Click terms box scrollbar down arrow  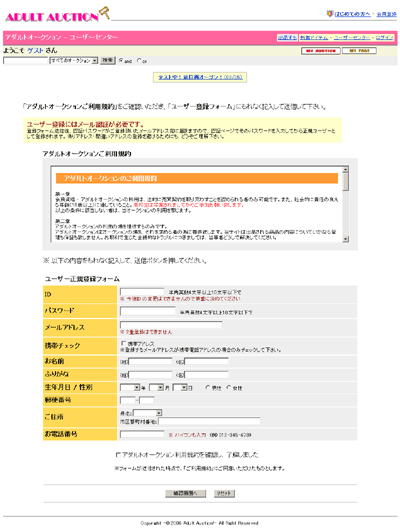(345, 239)
